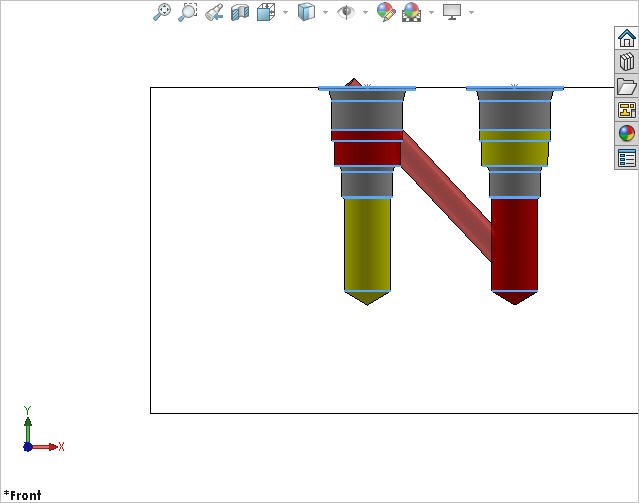The image size is (639, 503).
Task: Select diagonal red cross-drilled passage
Action: tap(446, 196)
